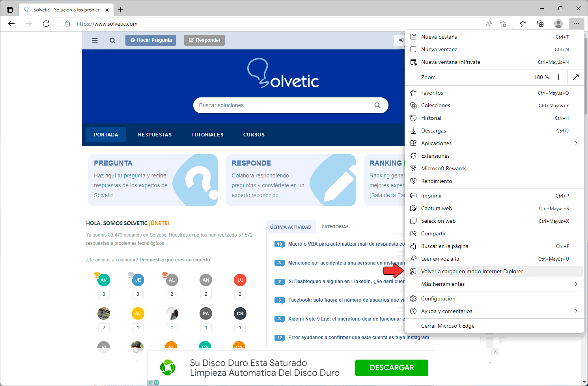This screenshot has width=588, height=386.
Task: Open the Read aloud icon in address bar
Action: point(489,24)
